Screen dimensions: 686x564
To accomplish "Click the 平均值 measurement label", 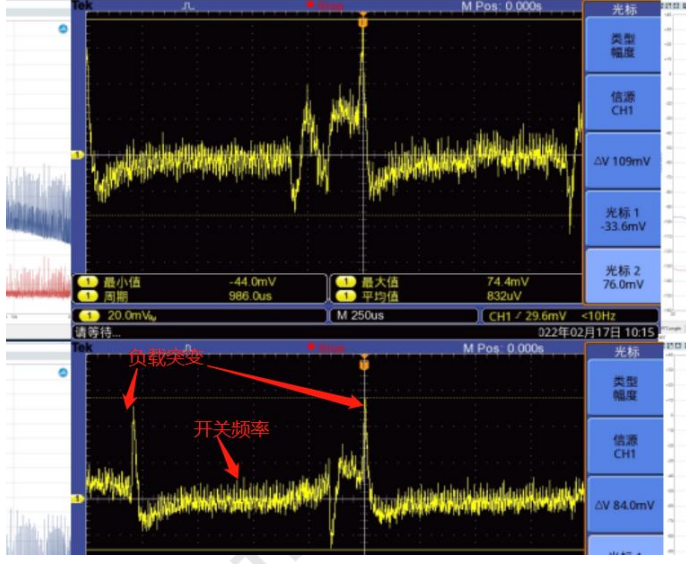I will (x=380, y=297).
